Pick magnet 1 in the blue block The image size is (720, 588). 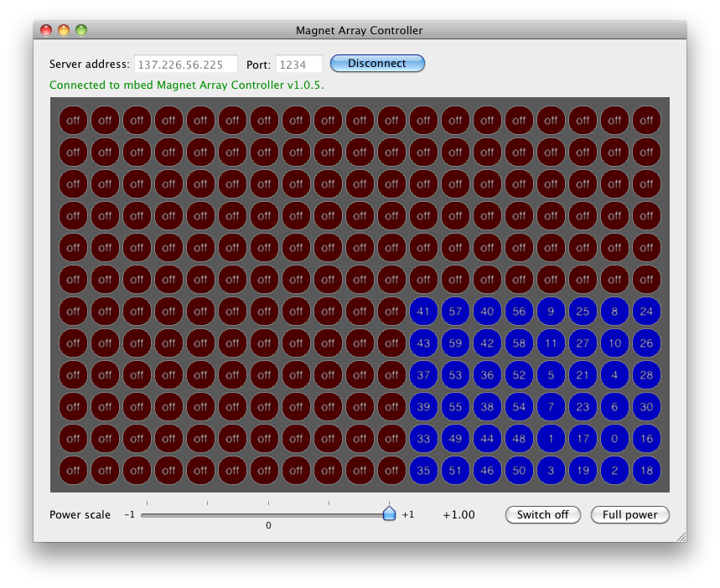coord(551,438)
